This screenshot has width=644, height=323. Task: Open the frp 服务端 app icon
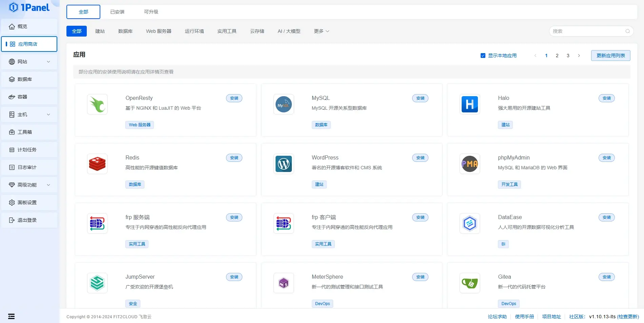click(97, 223)
